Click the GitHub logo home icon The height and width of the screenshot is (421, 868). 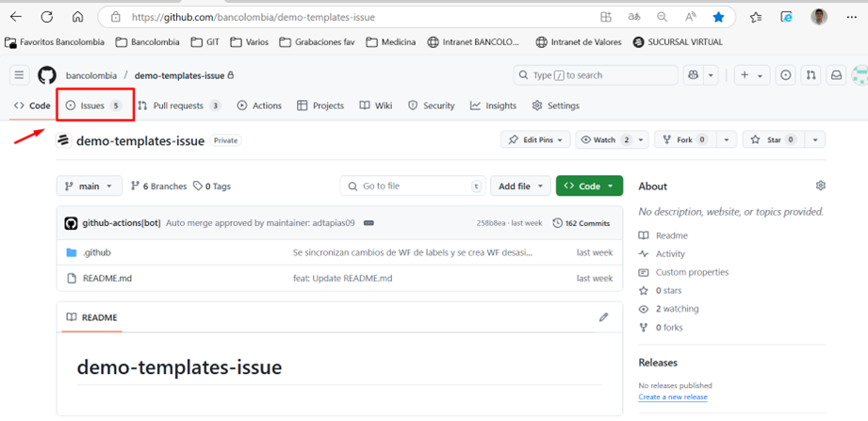click(46, 75)
